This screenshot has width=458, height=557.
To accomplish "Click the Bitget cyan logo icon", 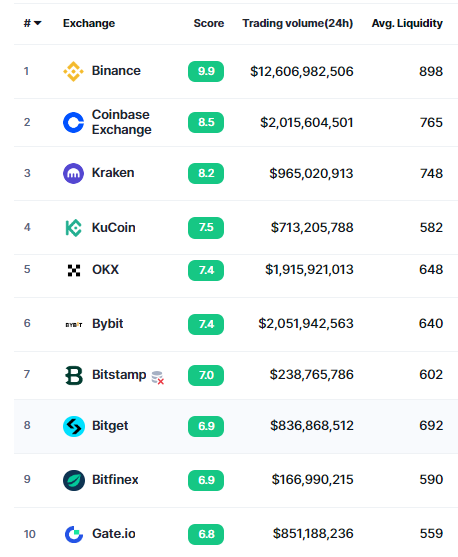I will (x=74, y=426).
